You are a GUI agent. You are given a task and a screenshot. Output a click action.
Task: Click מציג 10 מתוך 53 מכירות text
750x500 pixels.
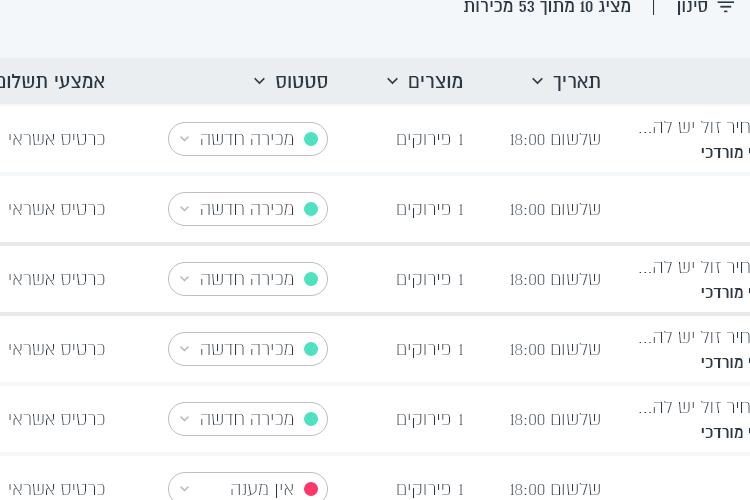pyautogui.click(x=547, y=7)
